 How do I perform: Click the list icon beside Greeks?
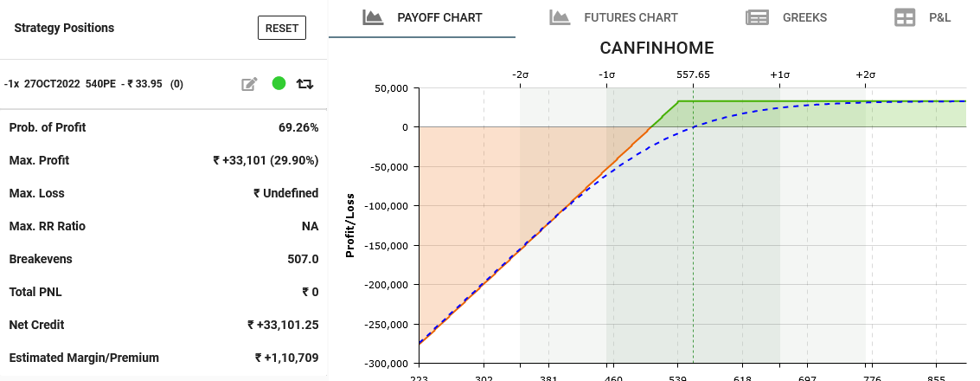coord(757,17)
